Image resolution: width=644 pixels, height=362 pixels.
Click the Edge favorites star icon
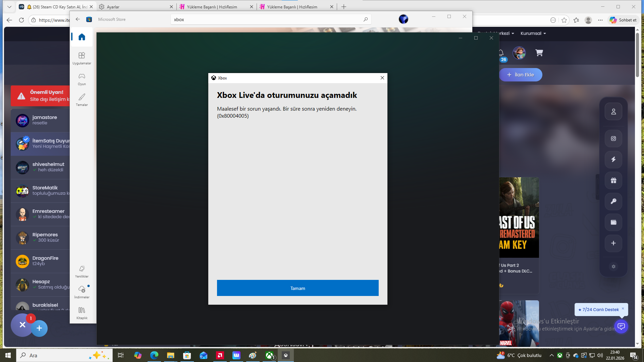(564, 20)
